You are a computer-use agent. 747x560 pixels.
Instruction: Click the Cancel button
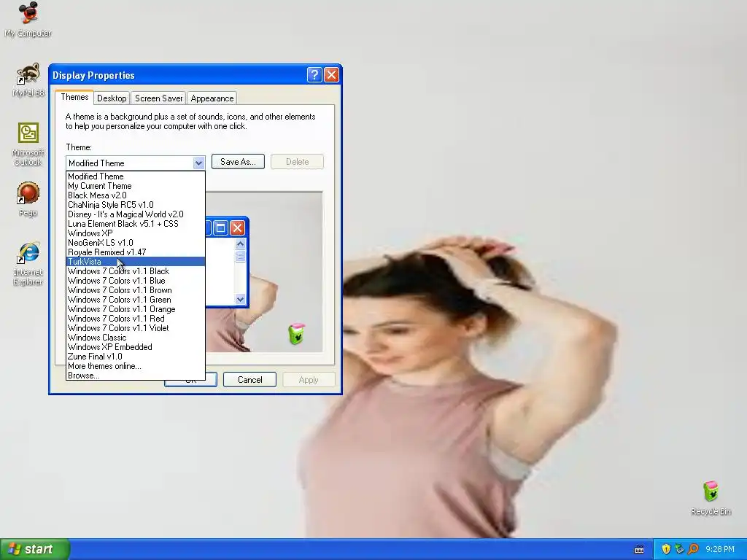click(x=249, y=379)
